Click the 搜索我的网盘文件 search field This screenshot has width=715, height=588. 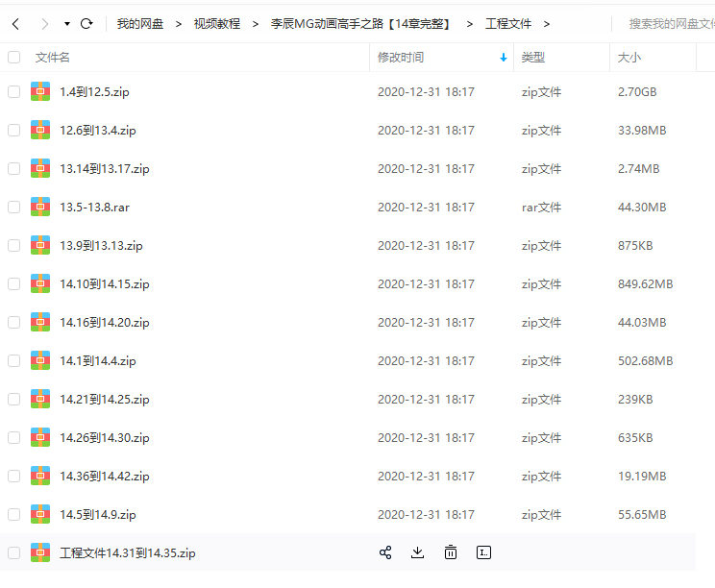(x=669, y=23)
